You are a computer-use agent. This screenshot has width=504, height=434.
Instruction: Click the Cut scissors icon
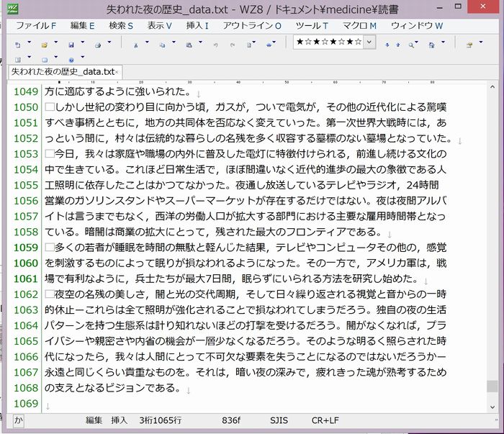(x=135, y=45)
